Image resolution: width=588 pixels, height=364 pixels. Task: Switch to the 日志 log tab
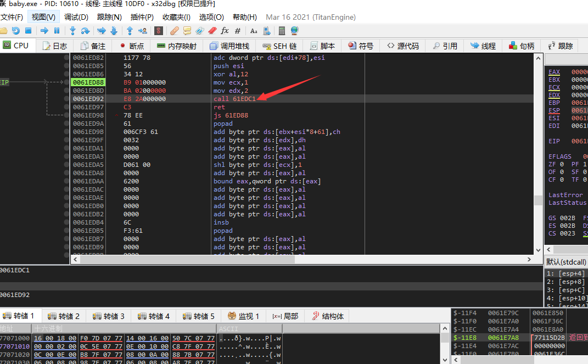coord(55,46)
